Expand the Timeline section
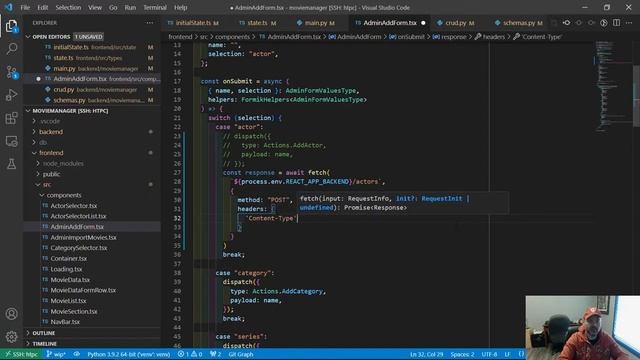The width and height of the screenshot is (640, 360). pos(93,344)
